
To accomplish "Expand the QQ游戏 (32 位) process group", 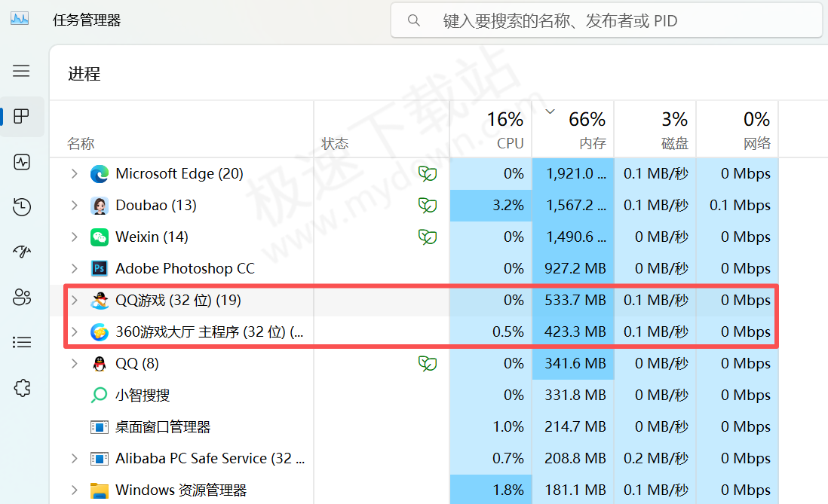I will point(74,301).
